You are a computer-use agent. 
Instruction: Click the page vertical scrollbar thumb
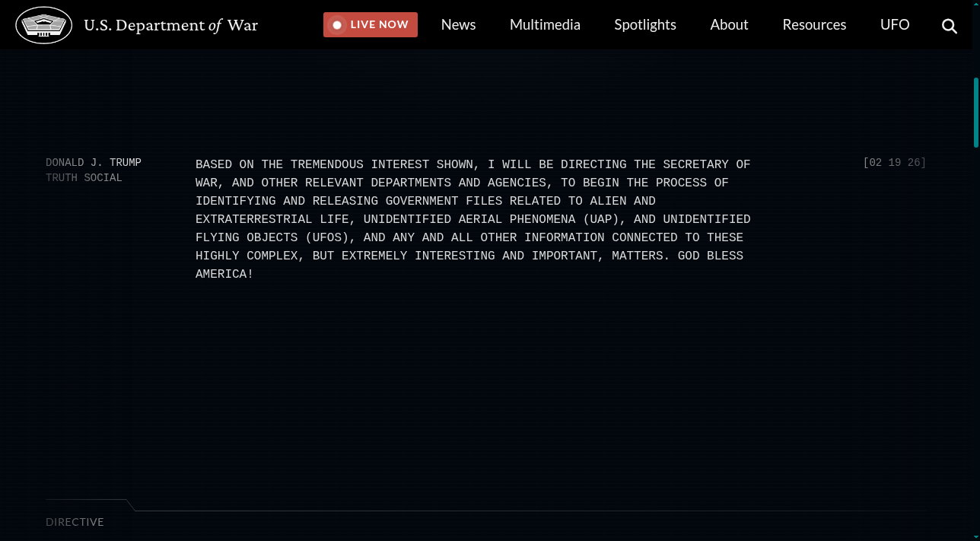click(976, 112)
